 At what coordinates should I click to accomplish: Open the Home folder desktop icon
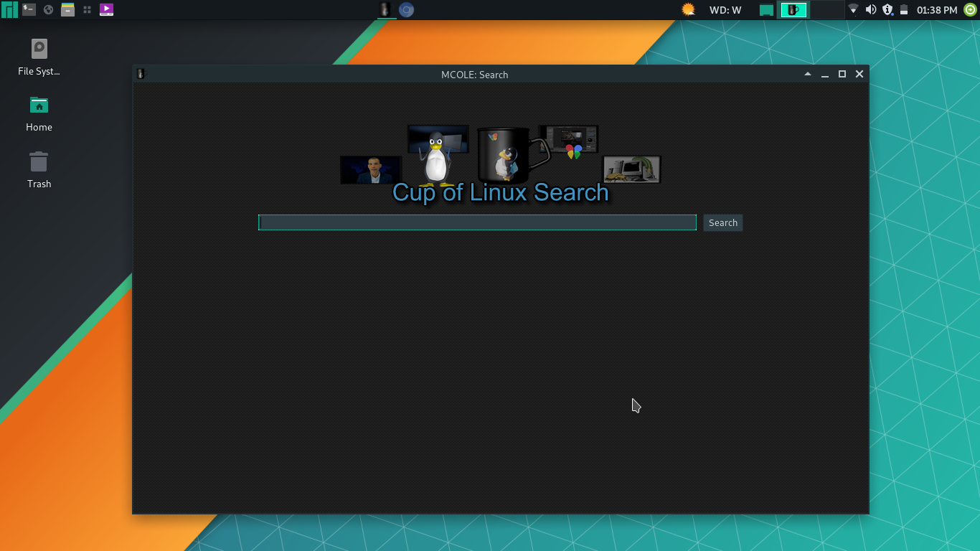pyautogui.click(x=39, y=113)
